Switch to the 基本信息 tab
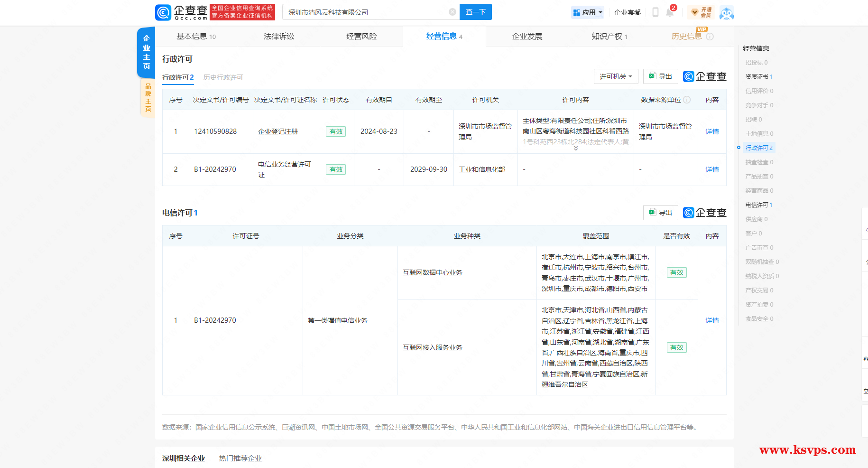The image size is (868, 468). (x=196, y=36)
